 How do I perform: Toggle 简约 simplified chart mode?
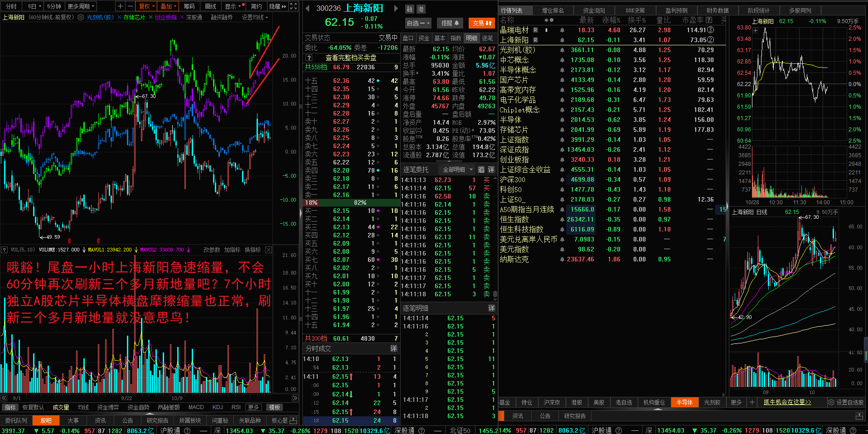click(x=256, y=6)
